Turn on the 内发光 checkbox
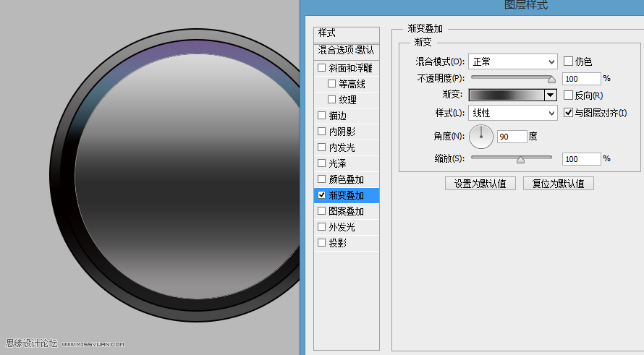The width and height of the screenshot is (644, 355). coord(321,147)
